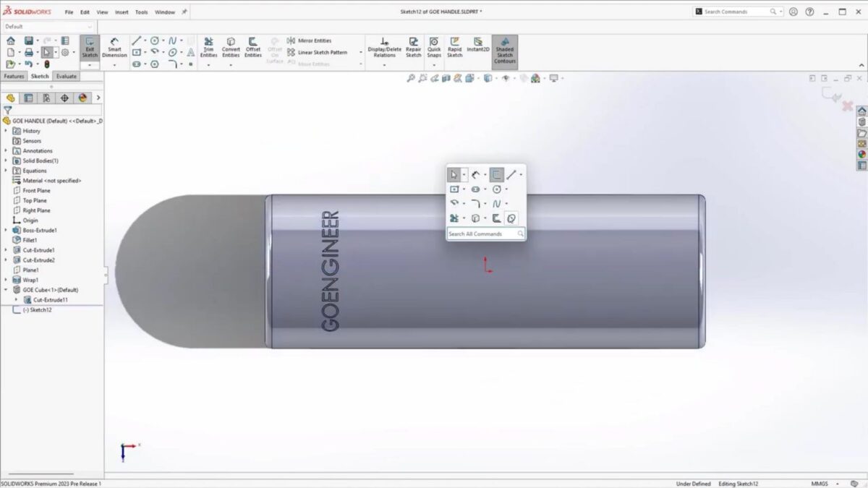Choose the Line tool in shortcut bar
Image resolution: width=868 pixels, height=488 pixels.
click(511, 174)
